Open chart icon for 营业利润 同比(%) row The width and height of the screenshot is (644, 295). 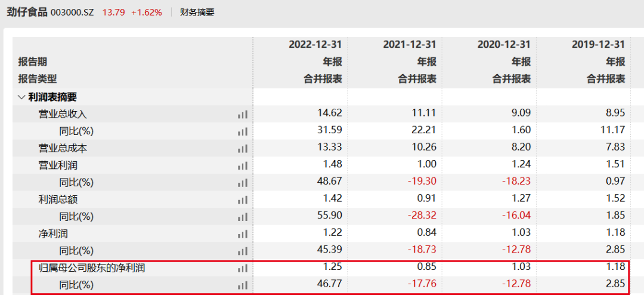click(243, 183)
